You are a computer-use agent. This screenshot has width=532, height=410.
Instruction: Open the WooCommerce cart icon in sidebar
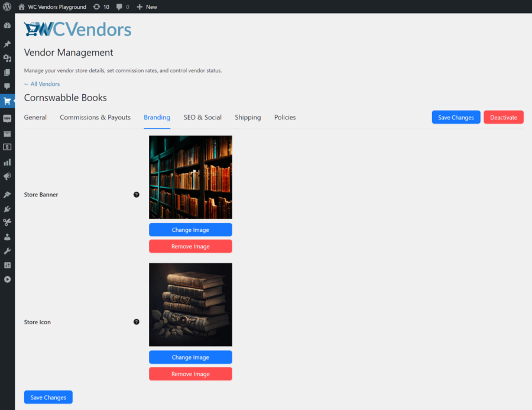[x=7, y=101]
